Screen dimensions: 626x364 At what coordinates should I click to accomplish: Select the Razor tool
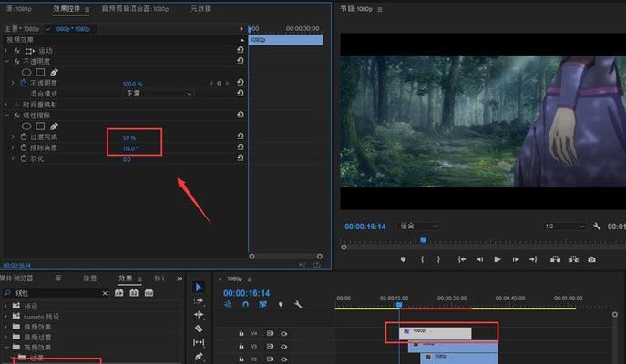199,329
